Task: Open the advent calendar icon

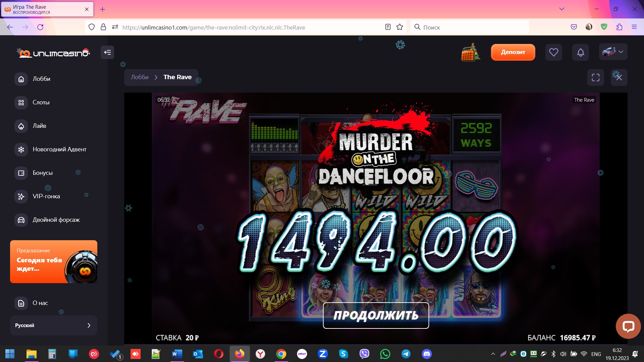Action: pos(470,52)
